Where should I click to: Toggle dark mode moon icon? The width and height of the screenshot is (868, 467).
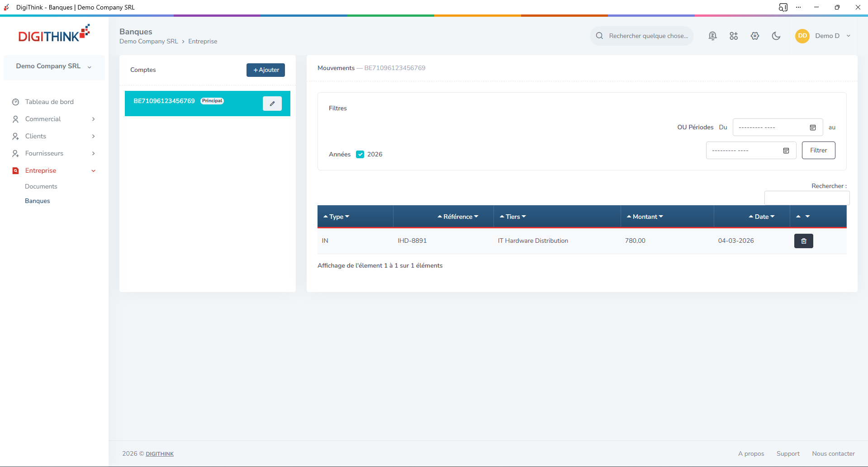tap(776, 36)
